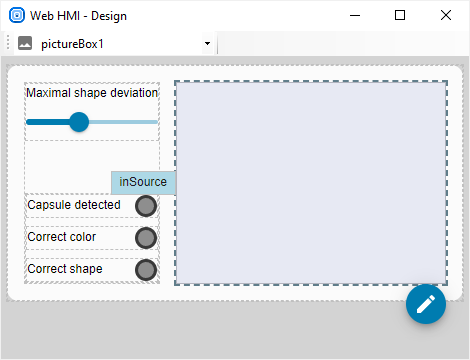Click the Web HMI app icon

click(17, 15)
